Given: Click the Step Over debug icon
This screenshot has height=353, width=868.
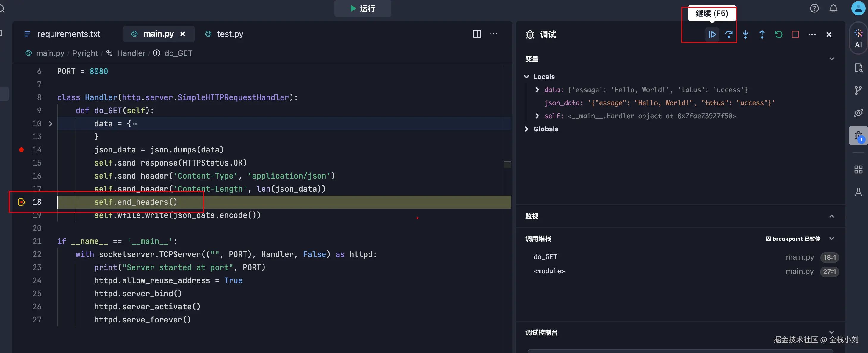Looking at the screenshot, I should pyautogui.click(x=728, y=34).
